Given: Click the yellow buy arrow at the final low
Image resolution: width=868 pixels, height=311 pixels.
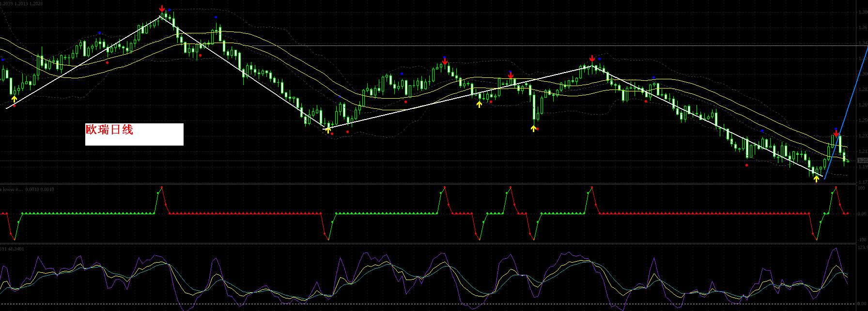Looking at the screenshot, I should pyautogui.click(x=816, y=178).
